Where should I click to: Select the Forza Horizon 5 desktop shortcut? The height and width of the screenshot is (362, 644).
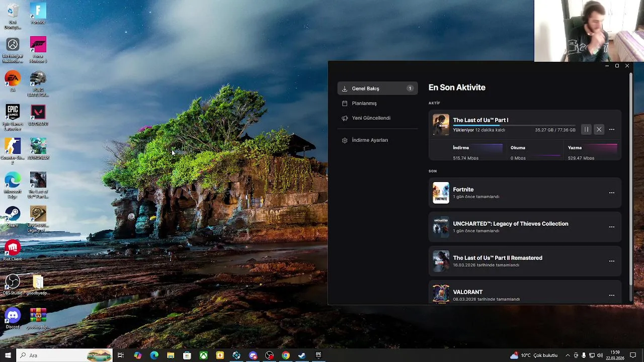[38, 50]
